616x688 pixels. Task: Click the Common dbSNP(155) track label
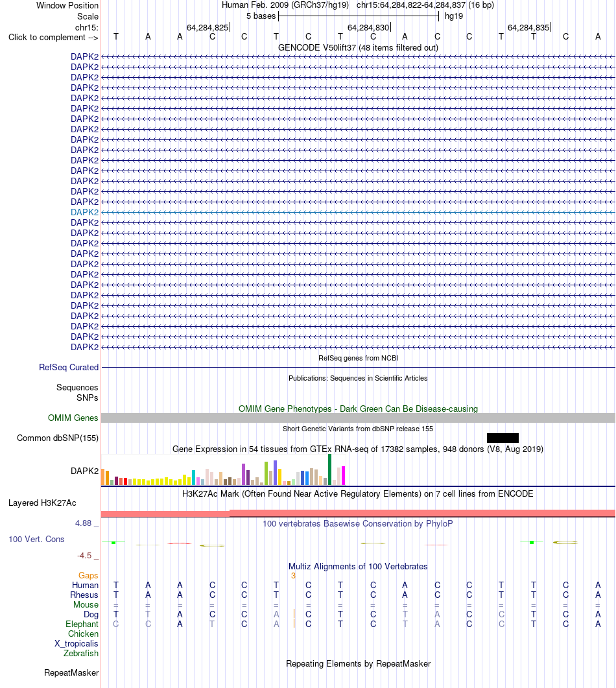click(58, 438)
